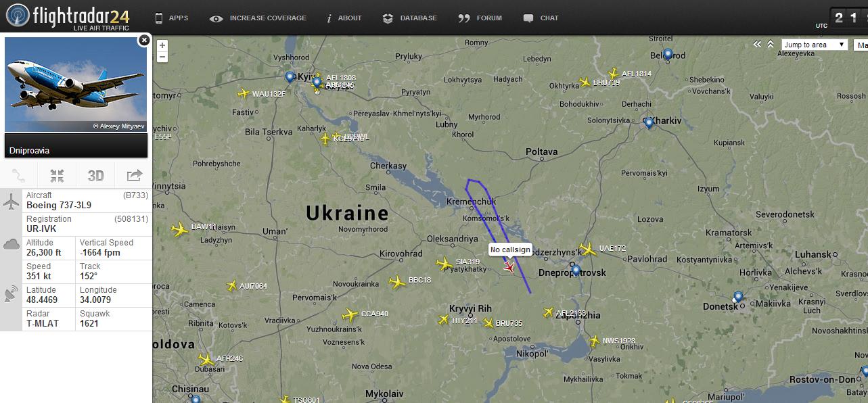Zoom in the map with plus button
This screenshot has height=403, width=868.
162,45
